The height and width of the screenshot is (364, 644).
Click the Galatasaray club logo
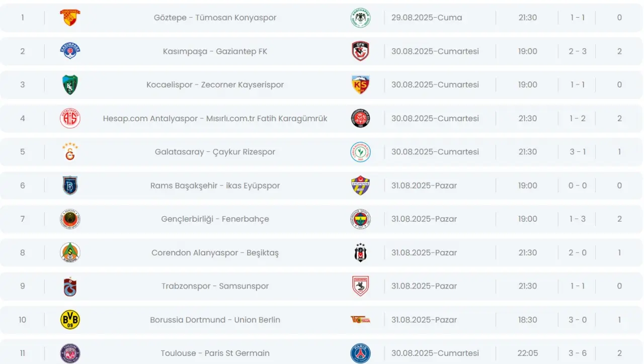(70, 152)
